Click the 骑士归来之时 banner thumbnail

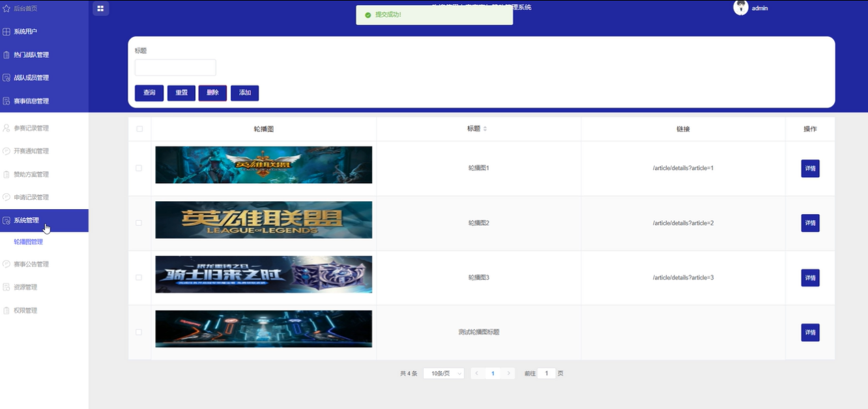pyautogui.click(x=263, y=274)
